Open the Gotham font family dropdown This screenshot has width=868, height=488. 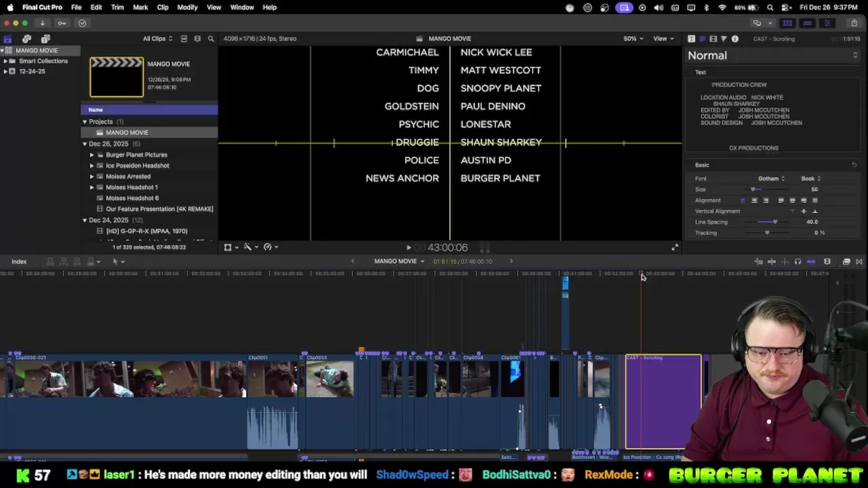click(771, 178)
